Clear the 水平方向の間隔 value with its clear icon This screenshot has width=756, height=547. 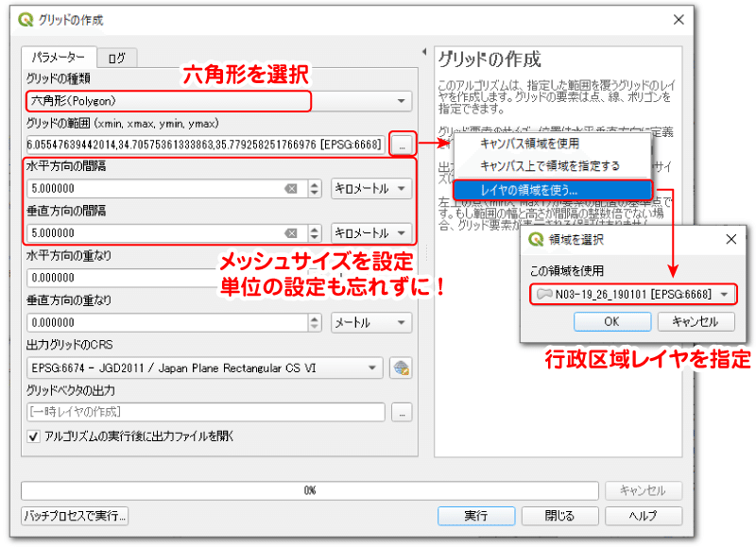click(291, 188)
